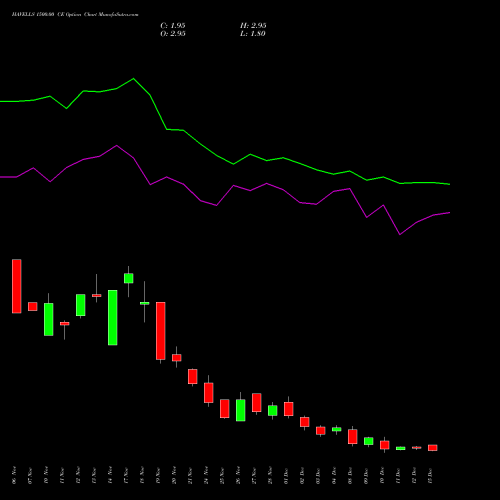The width and height of the screenshot is (500, 500).
Task: Click the tall green candle above 14 Nov
Action: [x=113, y=317]
